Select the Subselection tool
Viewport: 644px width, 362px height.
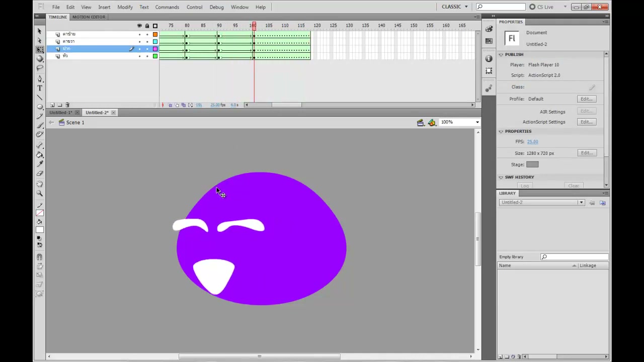point(40,40)
